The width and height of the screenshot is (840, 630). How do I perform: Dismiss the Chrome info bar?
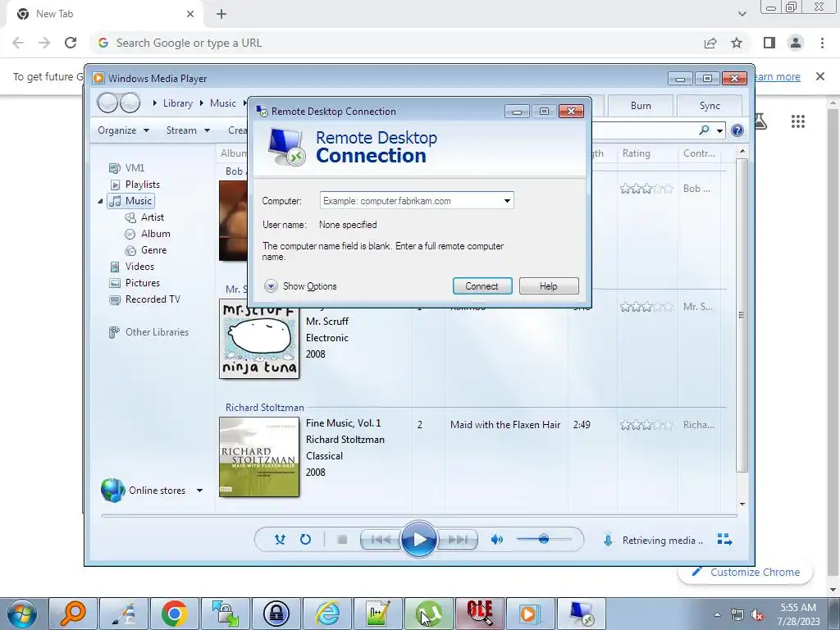819,76
